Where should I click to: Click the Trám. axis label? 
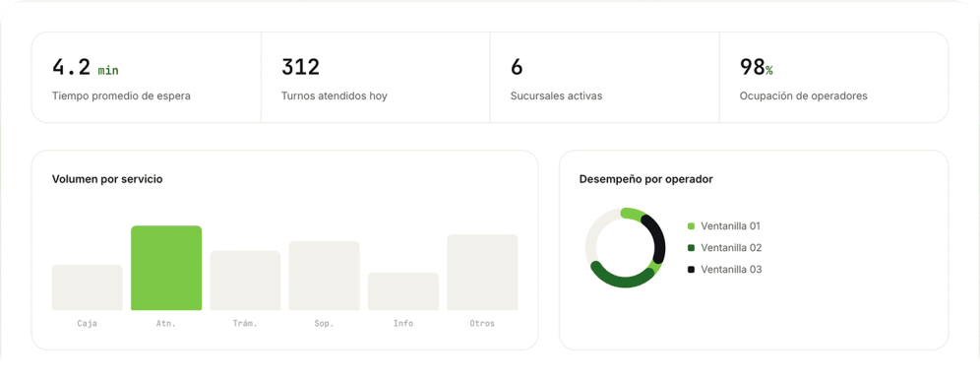pyautogui.click(x=245, y=324)
